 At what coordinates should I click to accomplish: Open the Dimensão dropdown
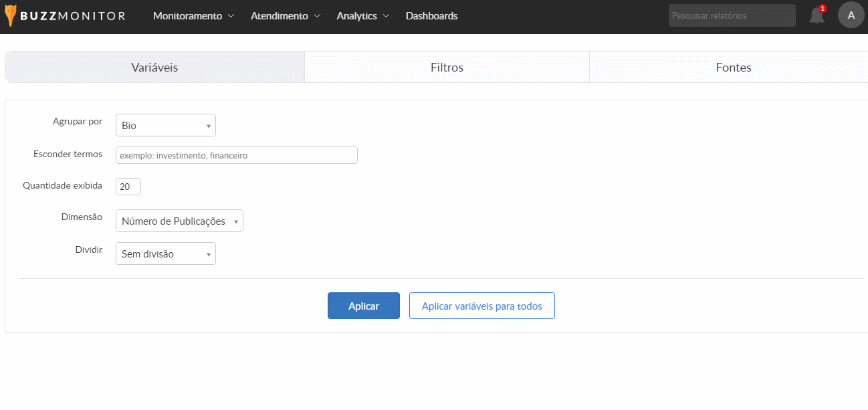pyautogui.click(x=179, y=221)
